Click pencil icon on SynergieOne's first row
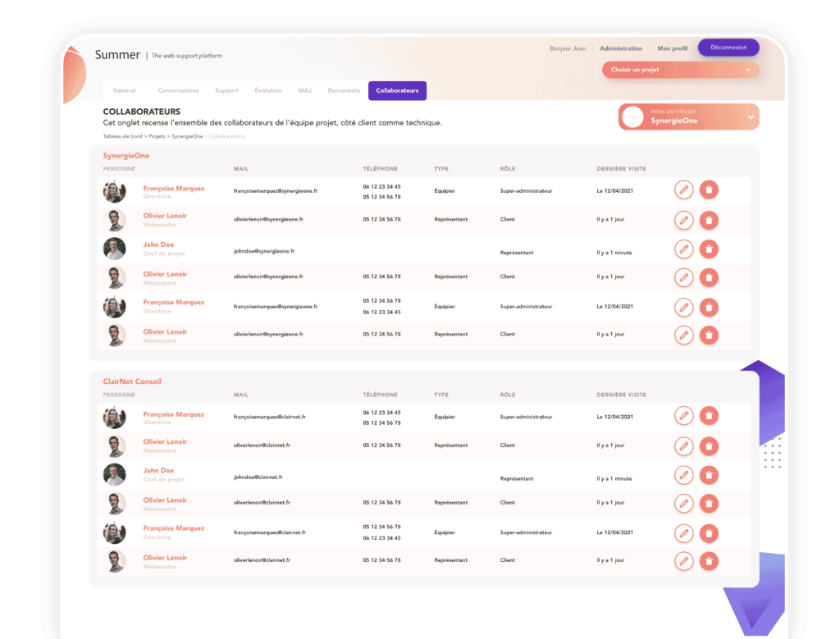 pyautogui.click(x=683, y=190)
